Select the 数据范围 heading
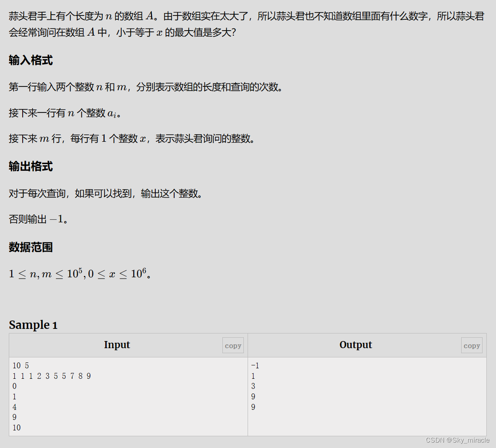 click(31, 247)
